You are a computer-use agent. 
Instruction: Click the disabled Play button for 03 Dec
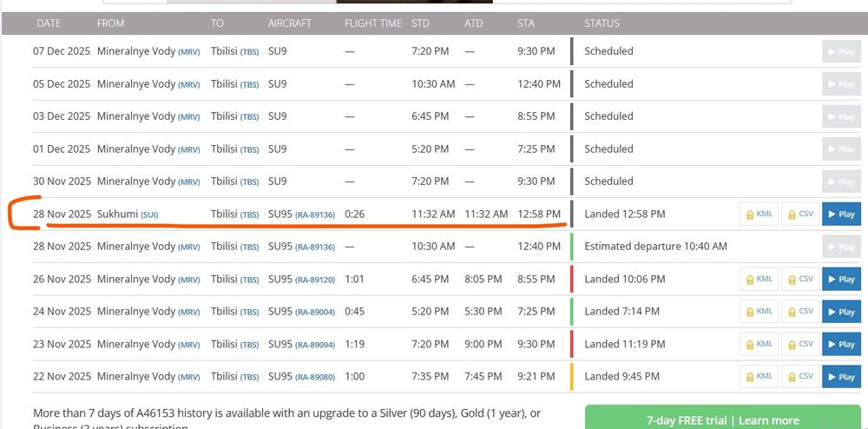click(x=841, y=116)
